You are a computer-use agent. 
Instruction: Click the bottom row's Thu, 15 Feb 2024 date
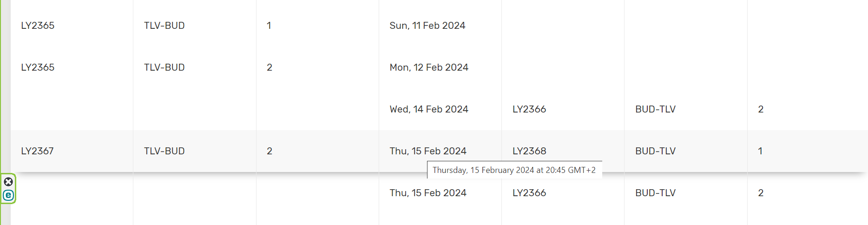coord(427,193)
